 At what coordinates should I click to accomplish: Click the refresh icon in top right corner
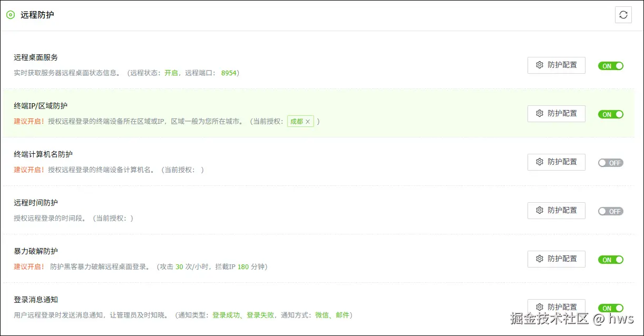point(623,15)
